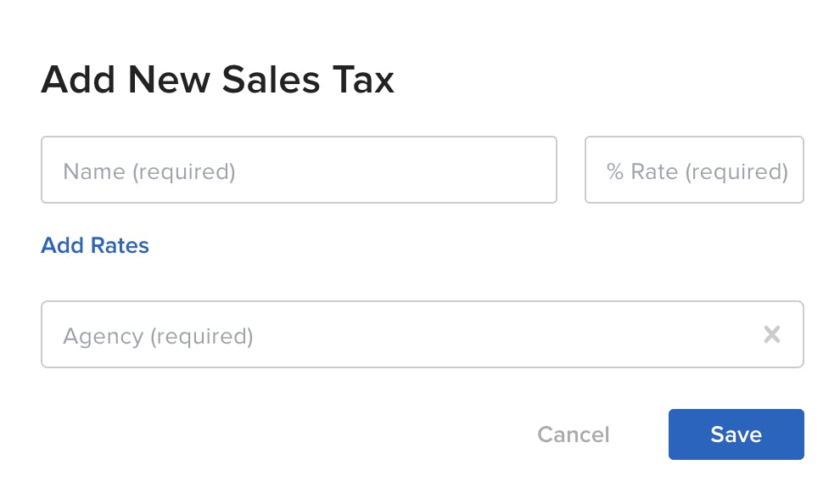The width and height of the screenshot is (840, 504).
Task: Focus the % Rate (required) field
Action: pos(693,170)
